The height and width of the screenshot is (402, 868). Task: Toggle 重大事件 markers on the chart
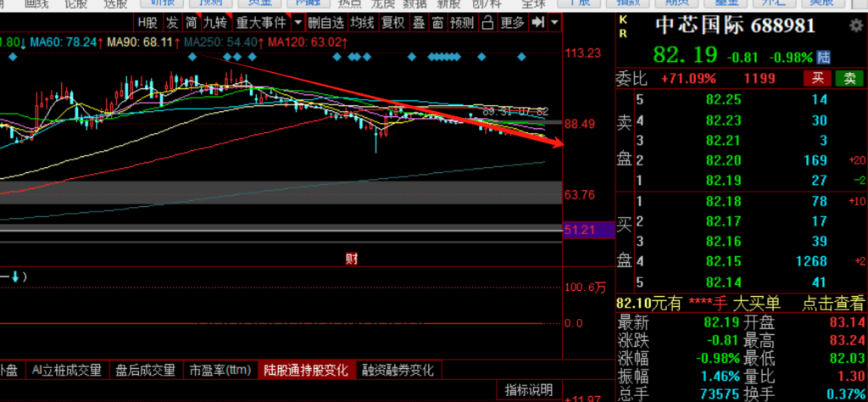click(x=261, y=23)
